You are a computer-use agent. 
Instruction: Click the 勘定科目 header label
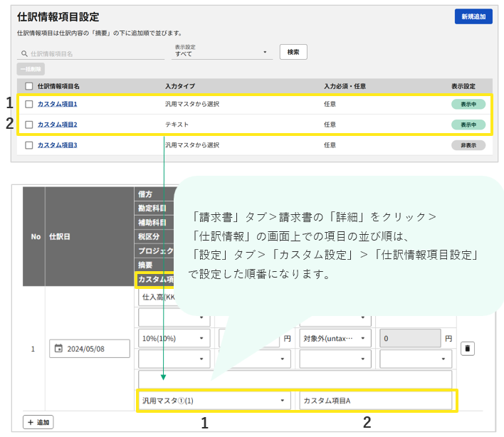tap(152, 209)
